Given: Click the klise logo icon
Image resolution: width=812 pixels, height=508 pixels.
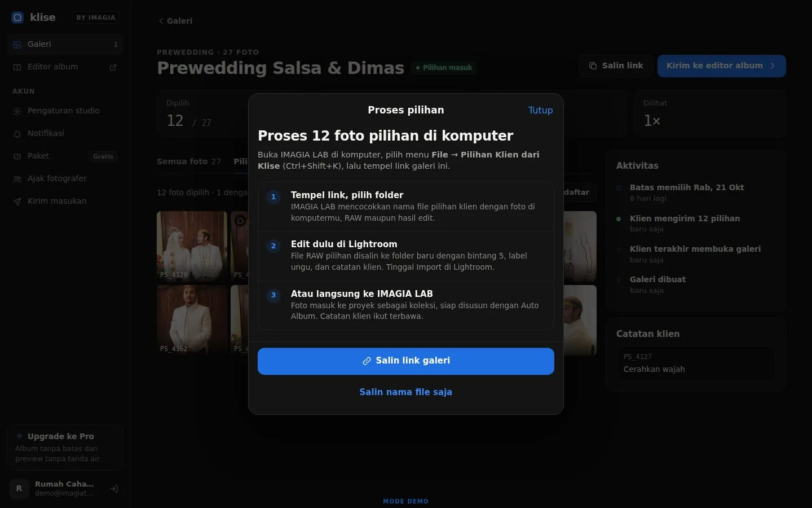Looking at the screenshot, I should (x=17, y=17).
